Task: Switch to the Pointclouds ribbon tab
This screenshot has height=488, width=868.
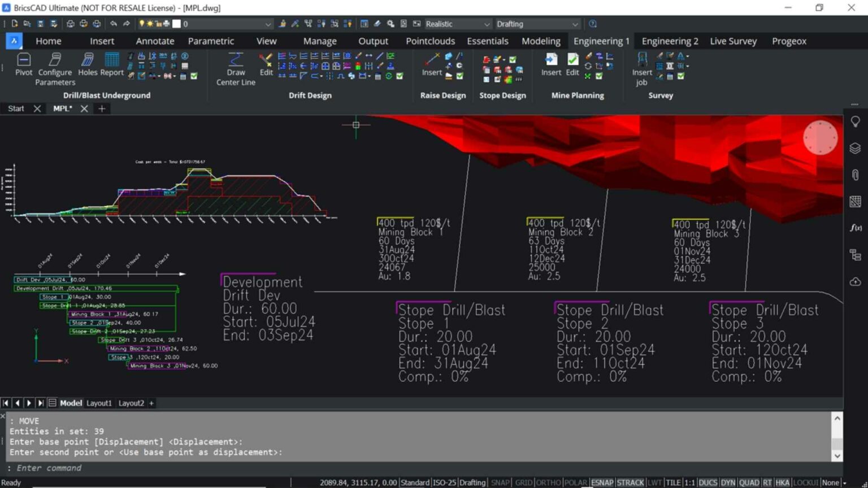Action: (430, 41)
